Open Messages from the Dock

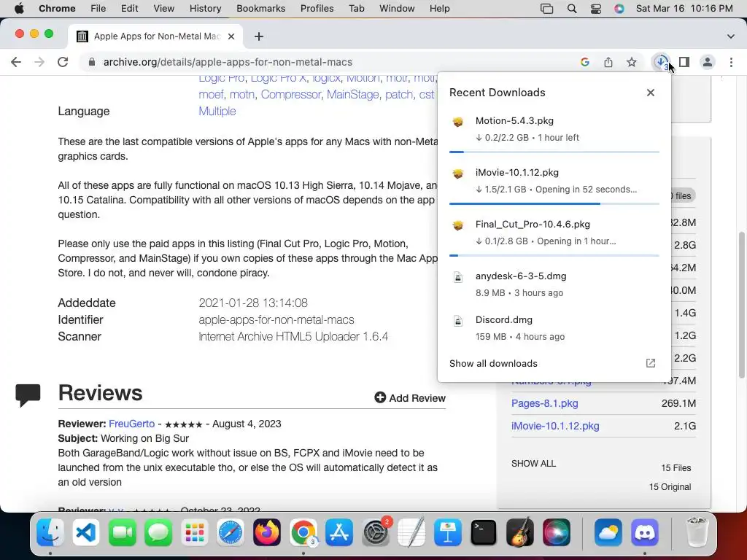pyautogui.click(x=158, y=532)
